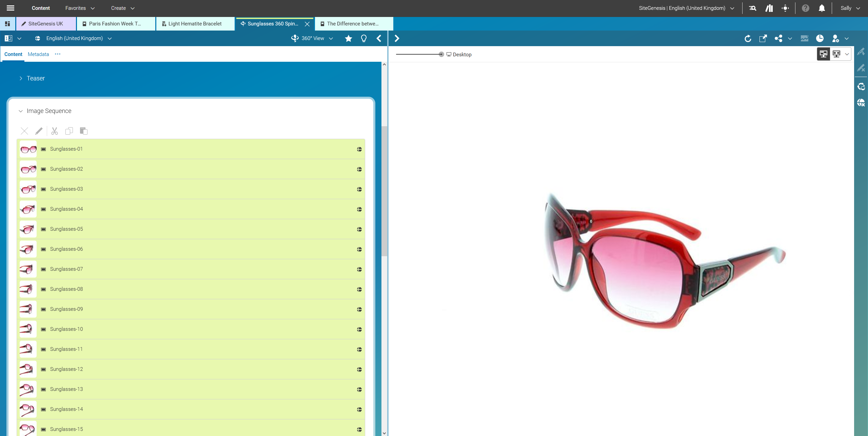The width and height of the screenshot is (868, 436).
Task: Switch to the Metadata tab
Action: point(38,54)
